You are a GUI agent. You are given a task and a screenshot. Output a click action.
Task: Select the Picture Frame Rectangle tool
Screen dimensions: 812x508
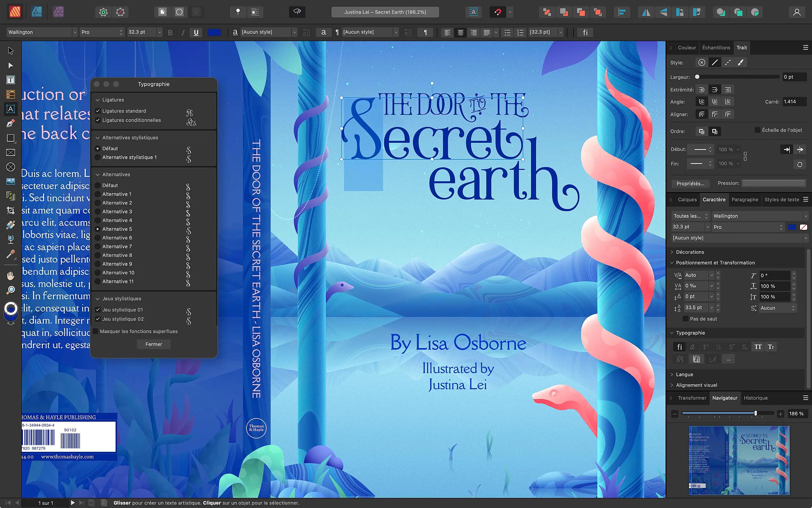pyautogui.click(x=10, y=152)
